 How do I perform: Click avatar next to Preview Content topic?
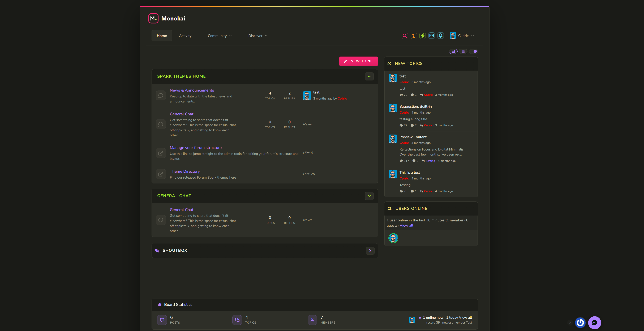click(x=393, y=139)
